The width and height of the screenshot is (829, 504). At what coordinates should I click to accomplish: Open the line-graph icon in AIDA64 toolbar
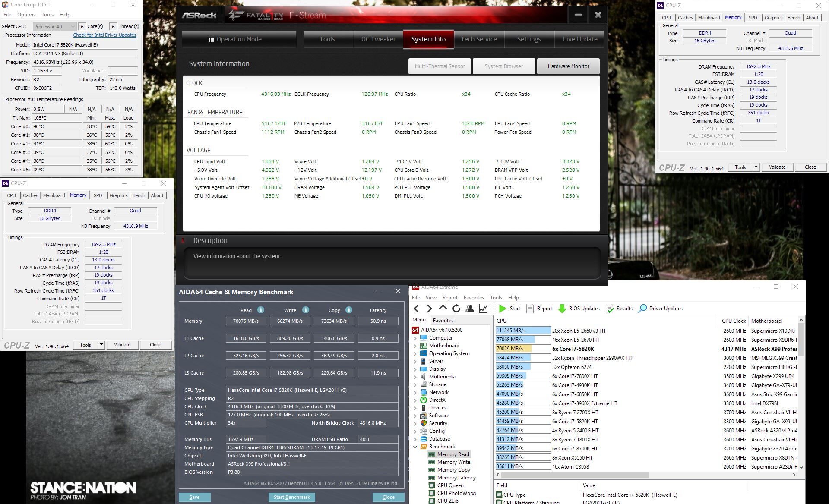[x=483, y=309]
